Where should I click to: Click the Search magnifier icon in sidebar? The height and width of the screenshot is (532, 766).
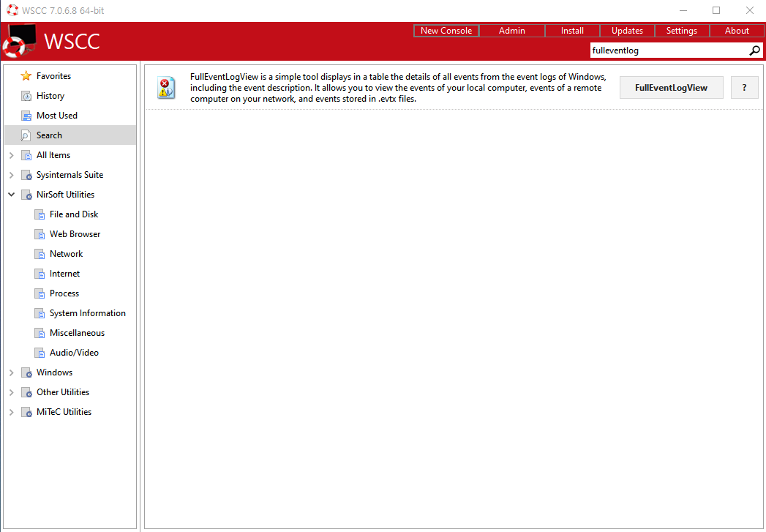26,135
